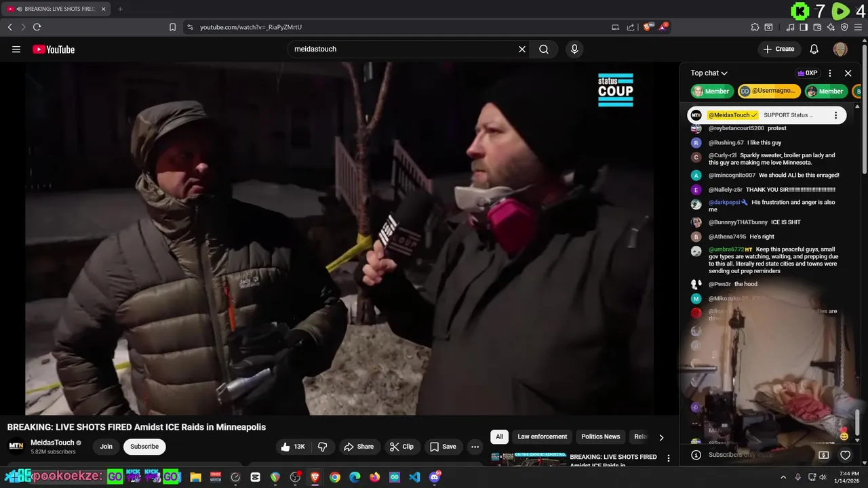Open Google Chrome from taskbar
Image resolution: width=868 pixels, height=488 pixels.
click(335, 477)
